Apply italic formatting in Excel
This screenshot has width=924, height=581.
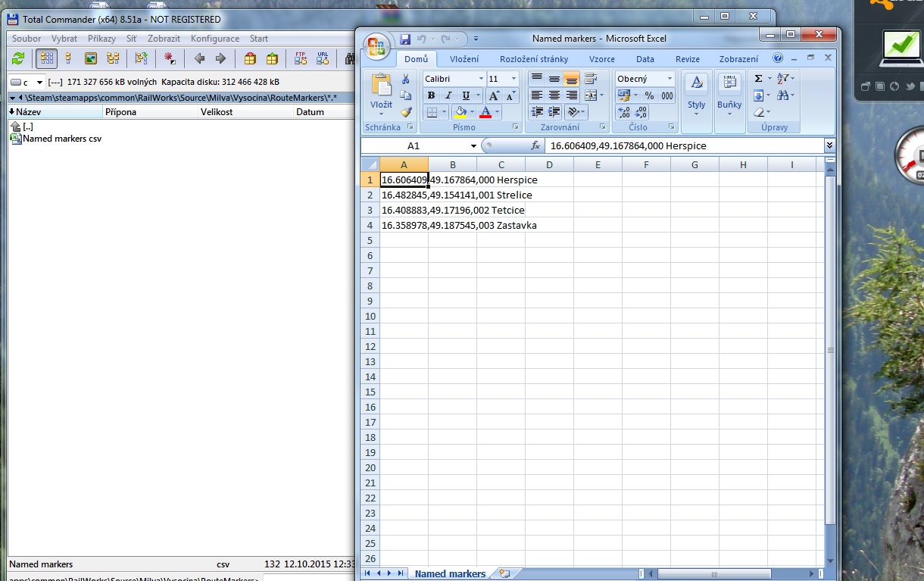click(x=448, y=95)
